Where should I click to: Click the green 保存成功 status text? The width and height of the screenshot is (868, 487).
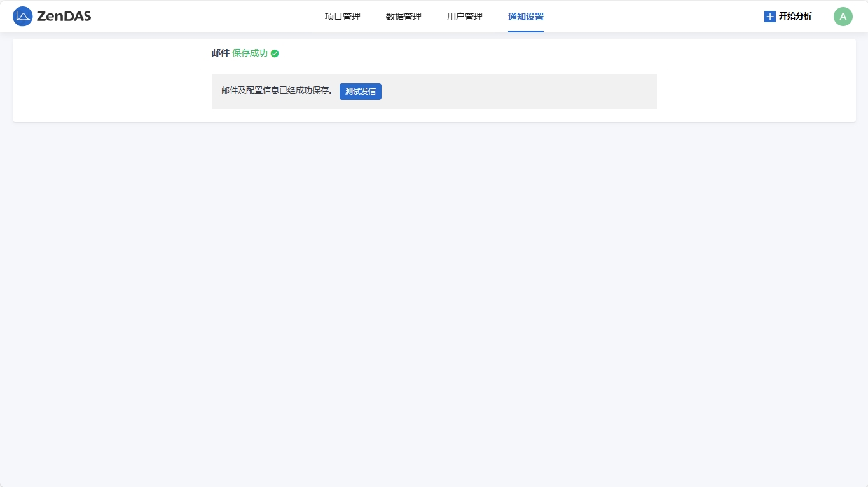click(249, 53)
